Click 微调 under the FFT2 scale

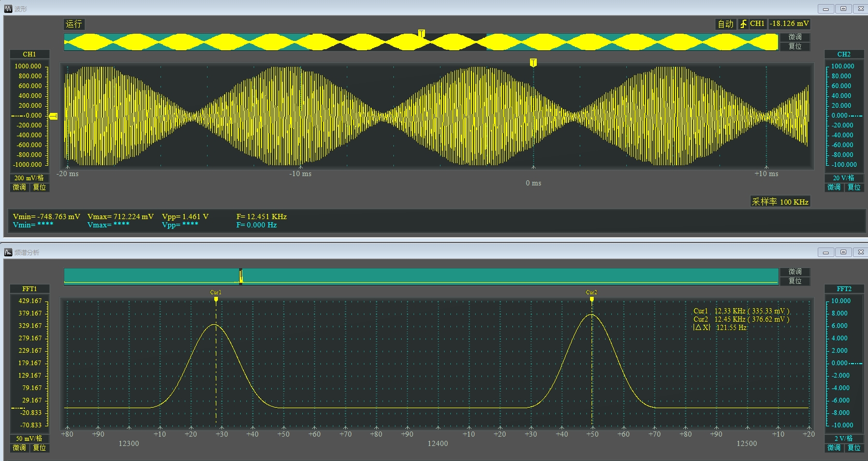pos(834,448)
